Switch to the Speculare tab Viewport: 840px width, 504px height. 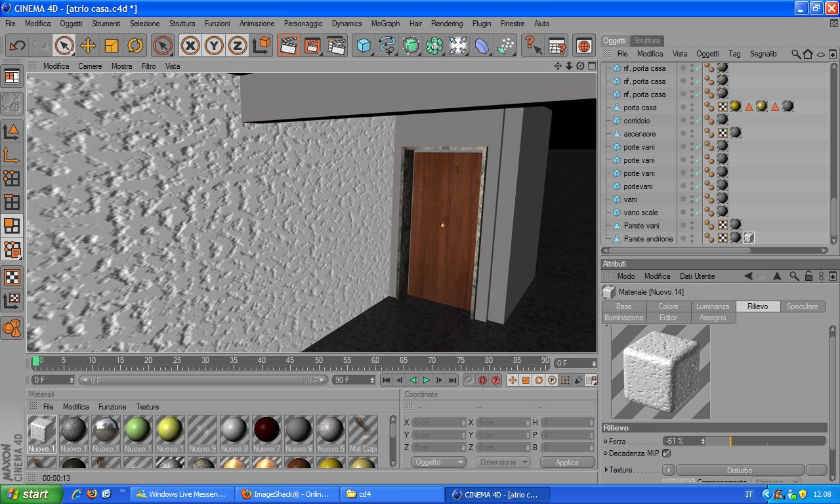click(x=802, y=306)
